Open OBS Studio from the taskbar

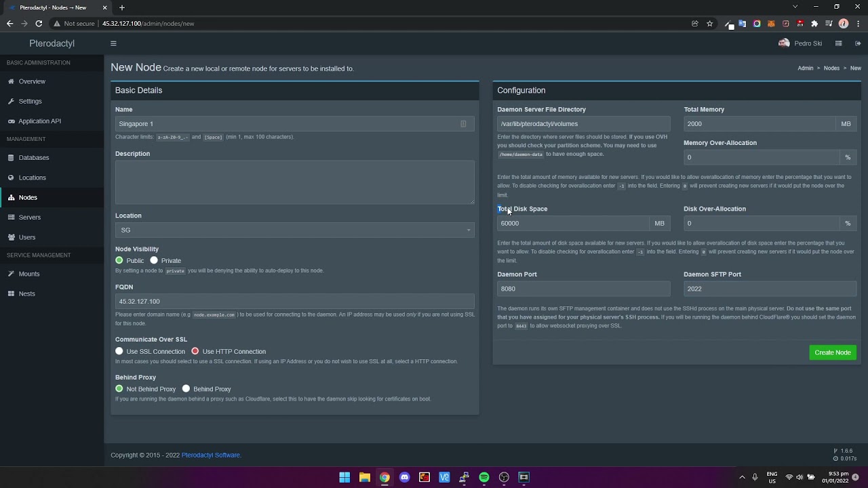504,477
